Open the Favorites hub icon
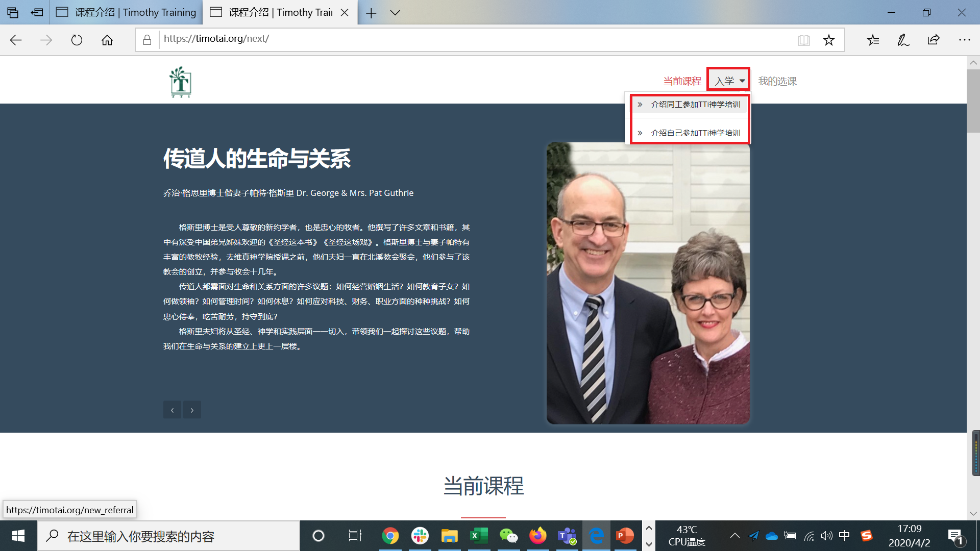Screen dimensions: 980x551 (x=873, y=40)
